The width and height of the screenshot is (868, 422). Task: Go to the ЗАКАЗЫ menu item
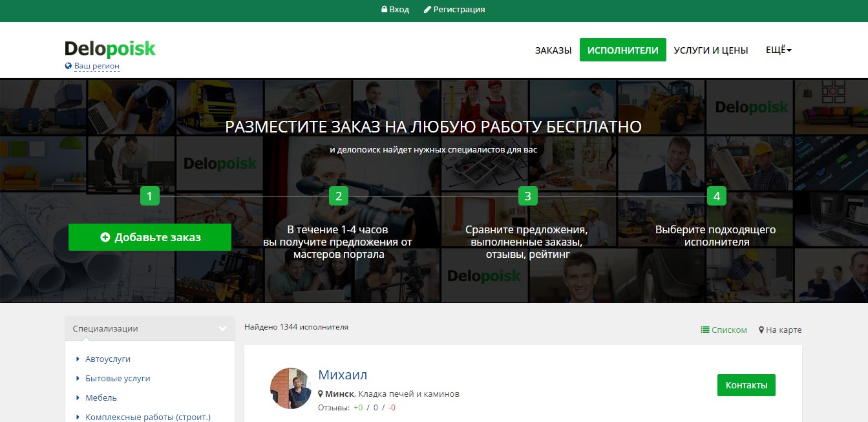[x=553, y=50]
